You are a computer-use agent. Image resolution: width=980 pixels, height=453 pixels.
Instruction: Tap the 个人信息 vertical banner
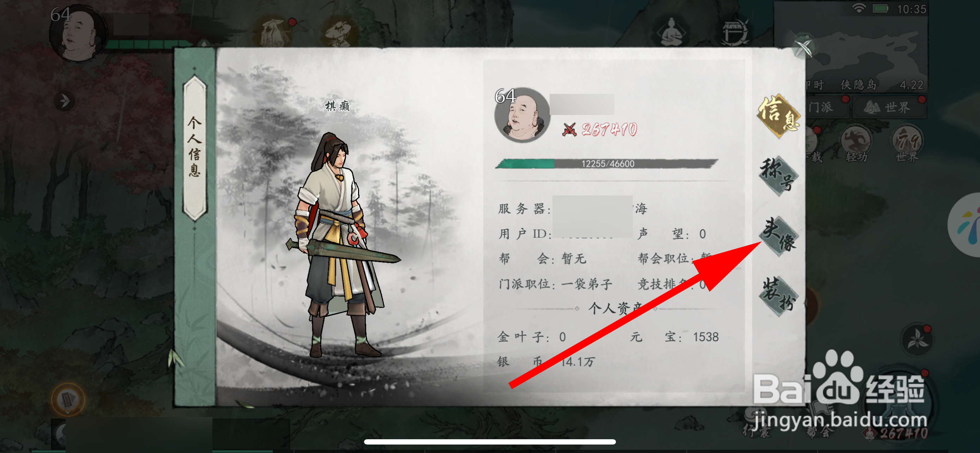click(x=195, y=148)
